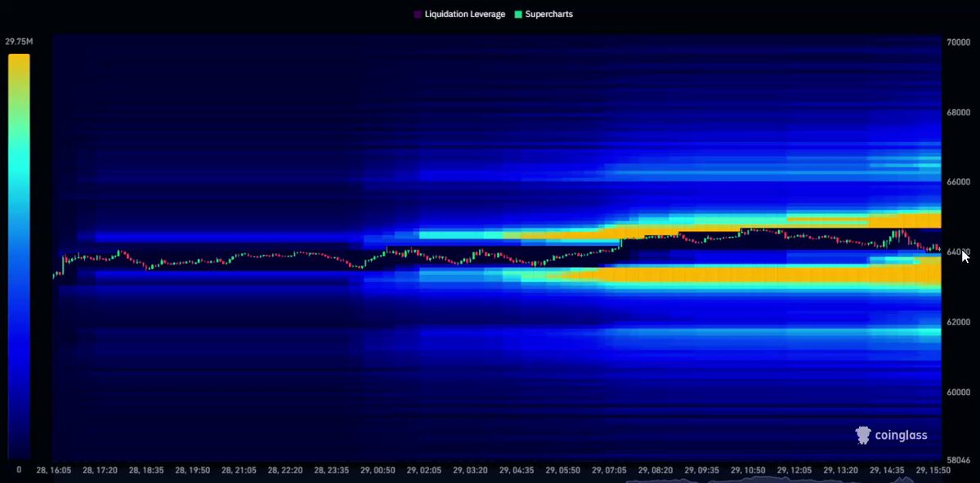Click the 58046 price axis label

pyautogui.click(x=958, y=460)
